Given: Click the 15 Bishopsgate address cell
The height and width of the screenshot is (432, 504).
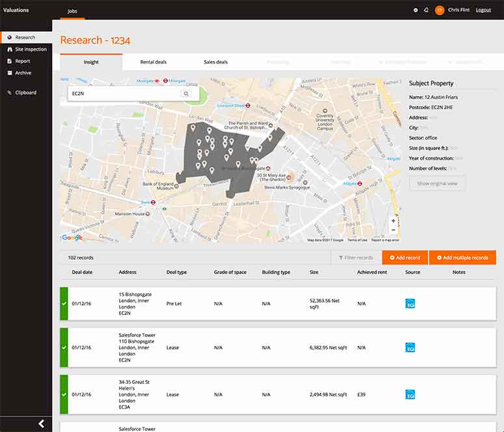Looking at the screenshot, I should [x=135, y=303].
